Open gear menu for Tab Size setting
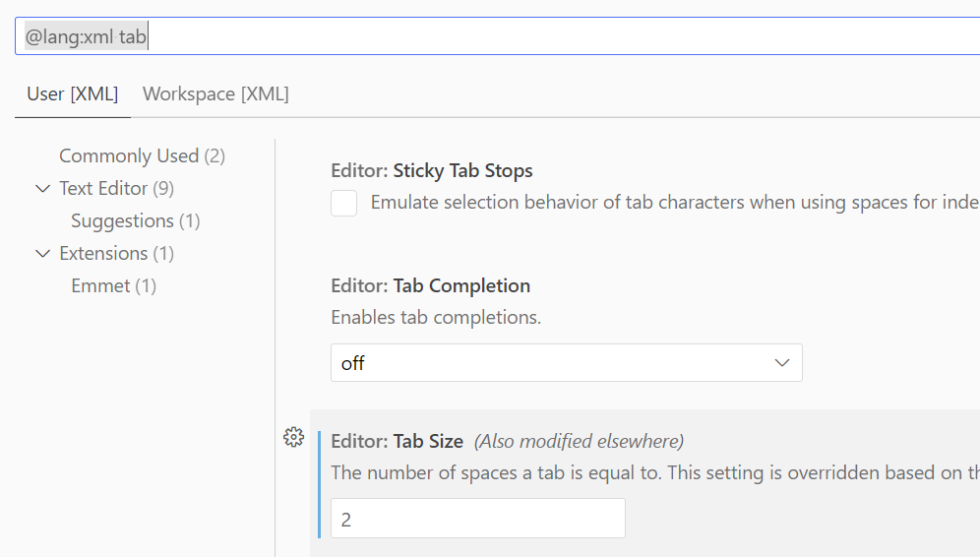The height and width of the screenshot is (557, 980). coord(293,437)
